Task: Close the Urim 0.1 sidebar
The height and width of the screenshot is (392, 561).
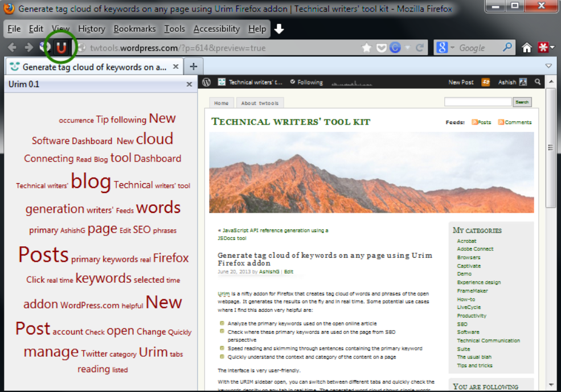Action: [189, 84]
